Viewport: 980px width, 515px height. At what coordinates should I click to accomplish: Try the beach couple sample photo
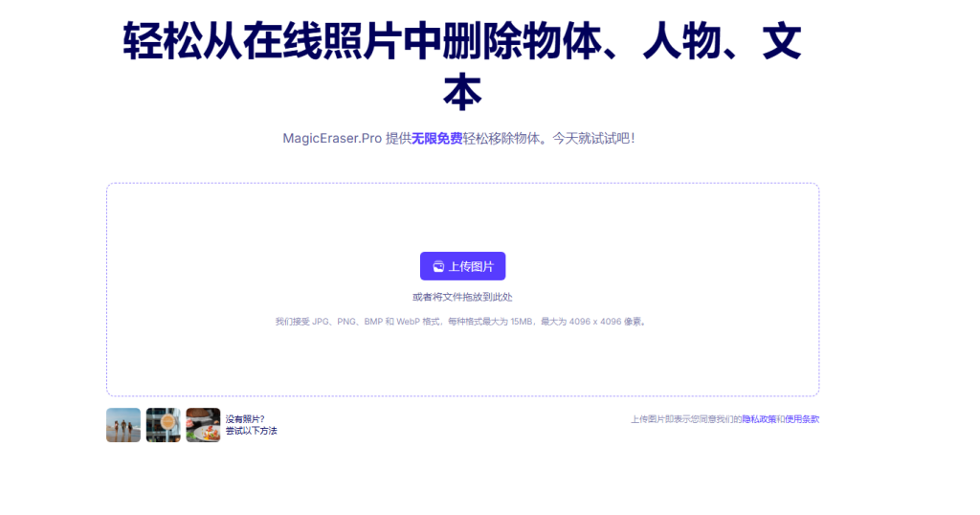click(123, 425)
